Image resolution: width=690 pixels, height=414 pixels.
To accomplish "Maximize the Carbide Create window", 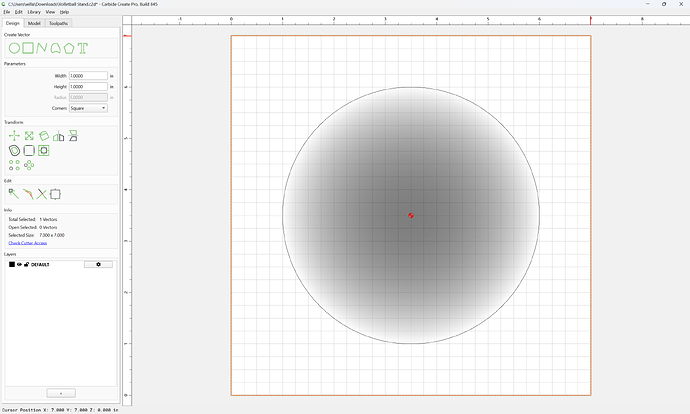I will coord(664,4).
